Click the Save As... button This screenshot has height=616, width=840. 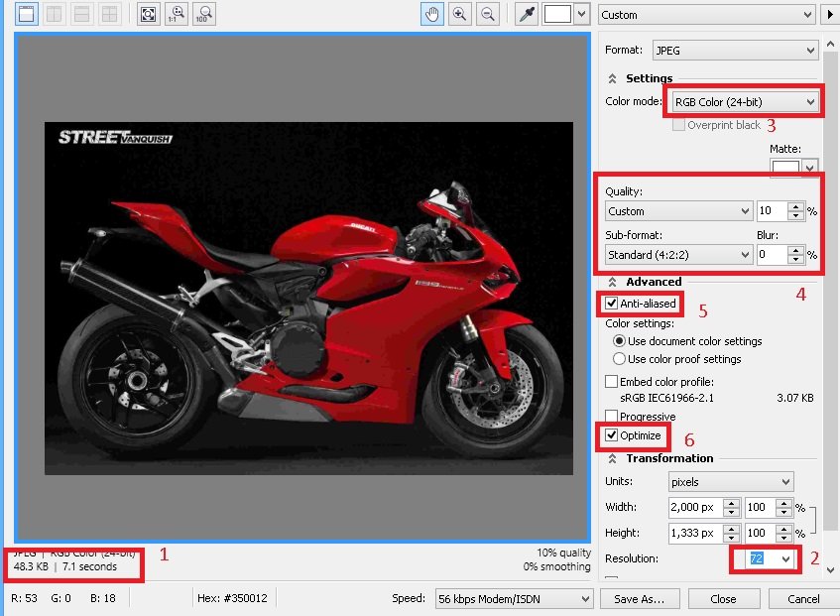coord(639,599)
